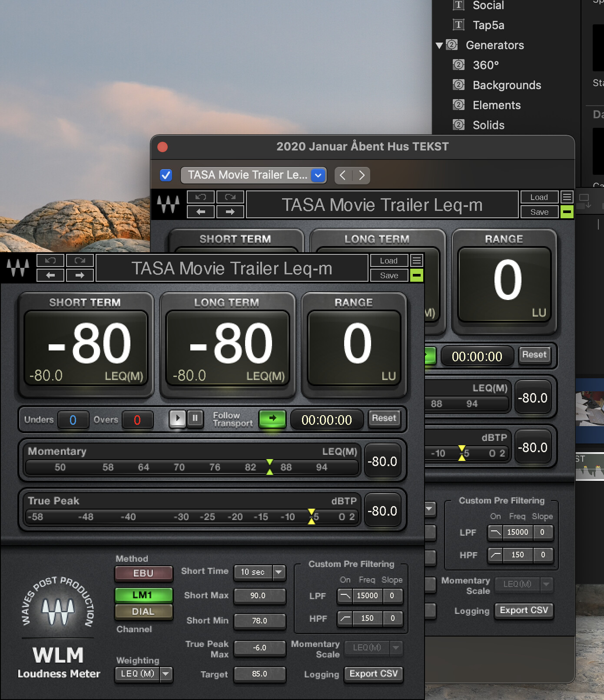Screen dimensions: 604x700
Task: Toggle LPF On in front WLM window
Action: 345,595
